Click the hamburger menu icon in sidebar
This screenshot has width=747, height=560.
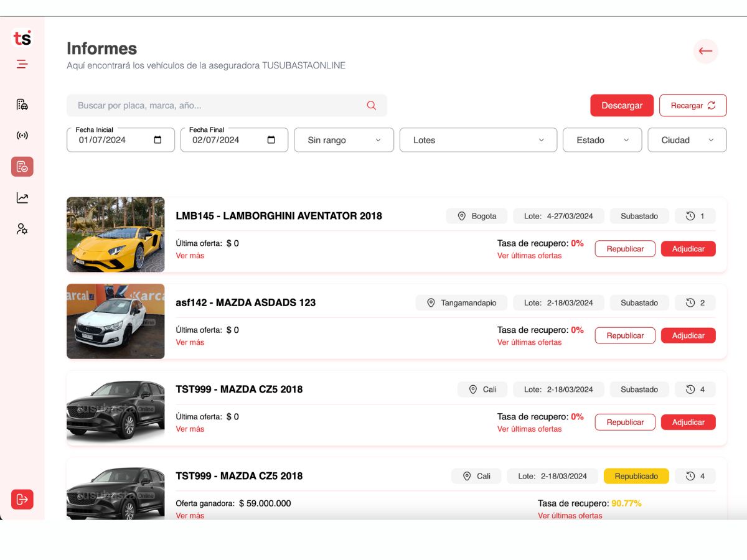click(x=22, y=63)
